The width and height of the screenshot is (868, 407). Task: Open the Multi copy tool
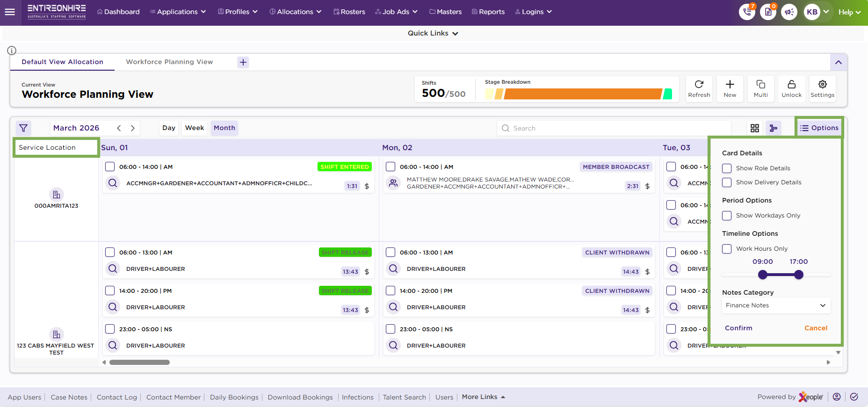click(x=760, y=88)
